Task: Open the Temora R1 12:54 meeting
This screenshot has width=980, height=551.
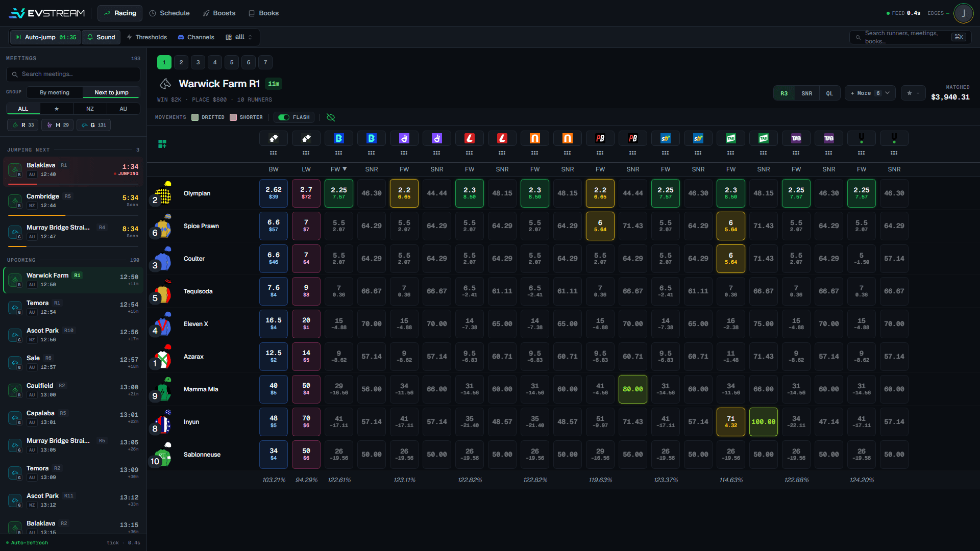Action: (x=73, y=308)
